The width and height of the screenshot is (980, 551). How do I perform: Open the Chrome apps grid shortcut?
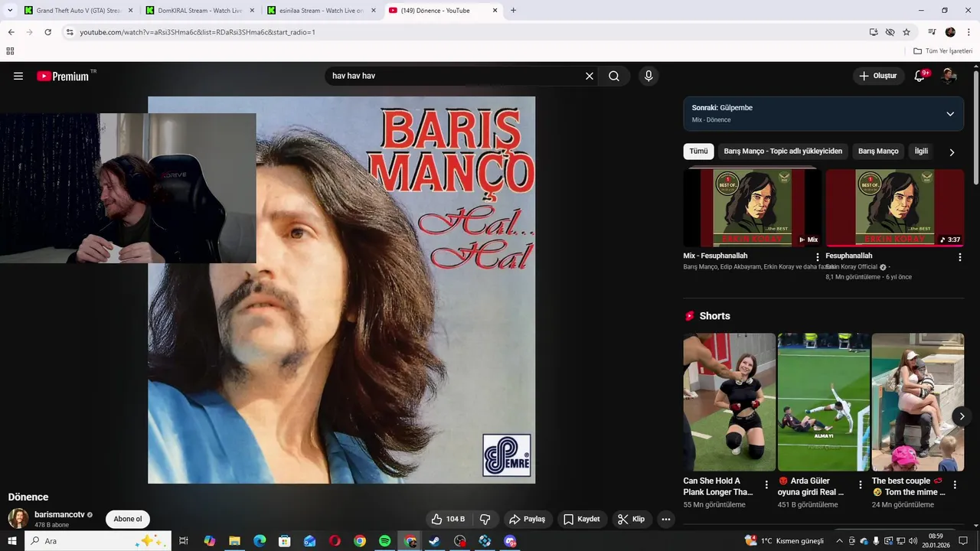coord(10,51)
